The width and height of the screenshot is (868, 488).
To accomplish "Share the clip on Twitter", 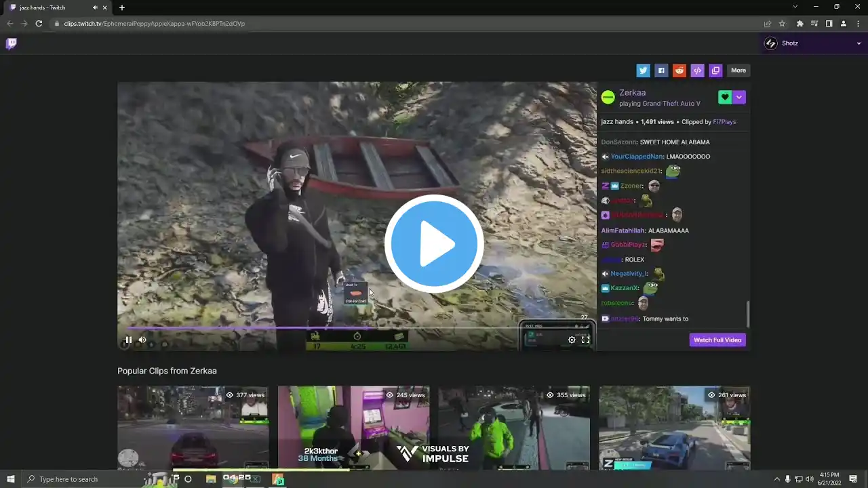I will point(643,70).
